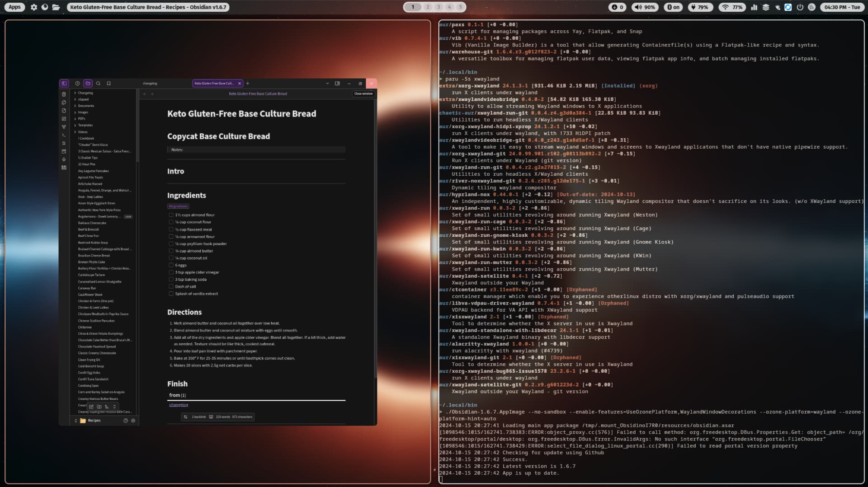Viewport: 868px width, 487px height.
Task: Tick the 1¼ cups almond flour checkbox
Action: coord(171,215)
